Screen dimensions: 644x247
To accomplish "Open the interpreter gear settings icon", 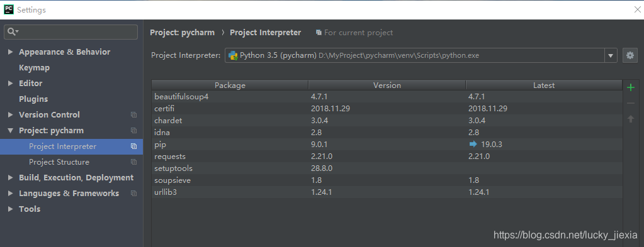I will coord(630,55).
